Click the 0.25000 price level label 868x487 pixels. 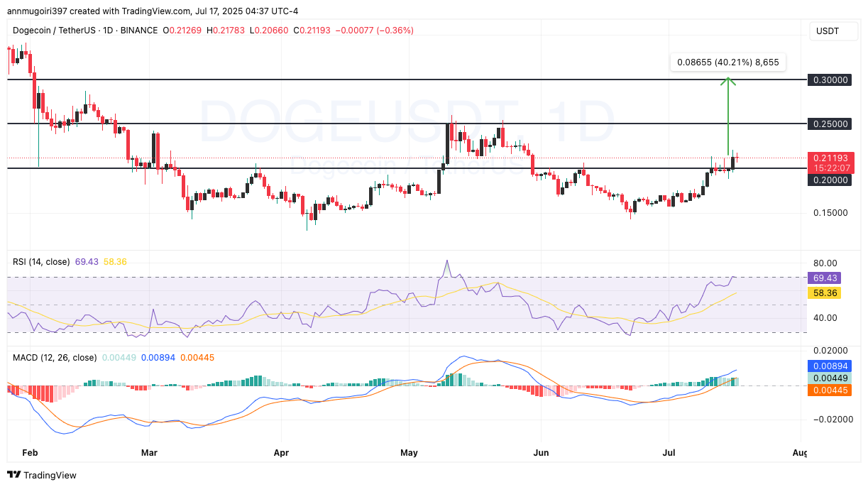coord(830,124)
